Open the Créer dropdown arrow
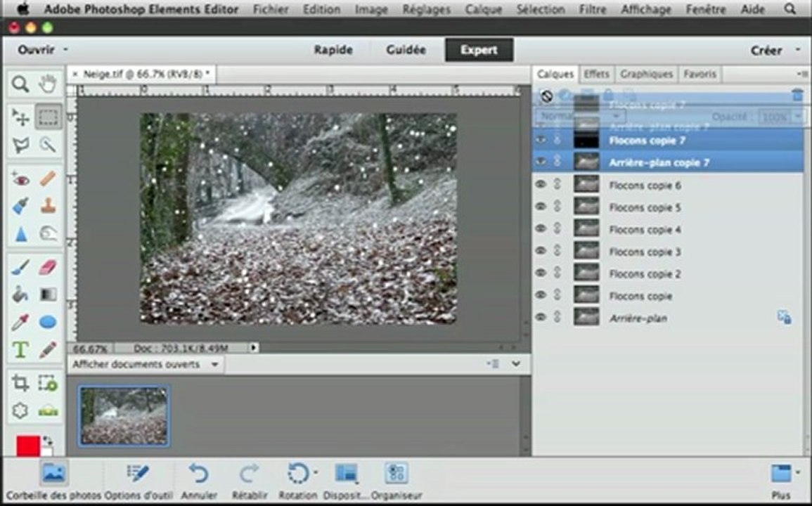Image resolution: width=812 pixels, height=506 pixels. (797, 50)
